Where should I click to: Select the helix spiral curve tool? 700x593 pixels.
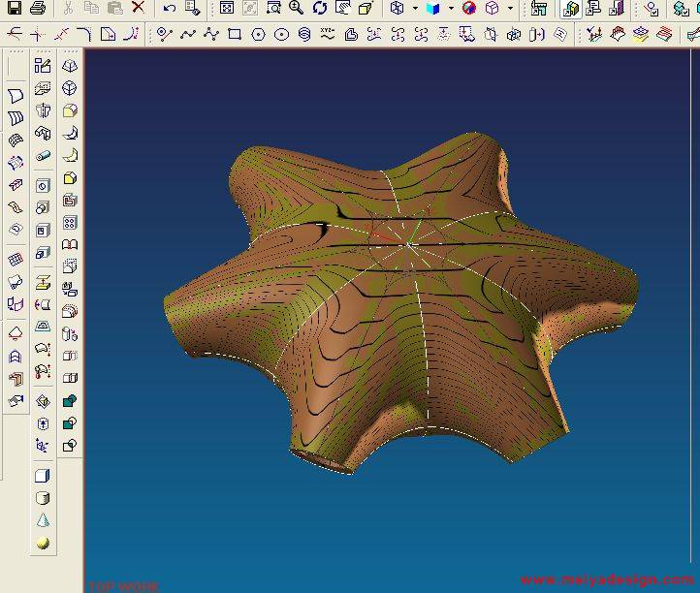point(304,34)
